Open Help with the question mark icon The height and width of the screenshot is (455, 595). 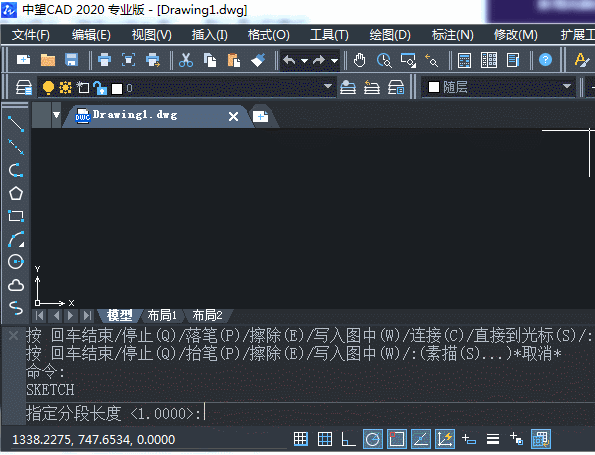(545, 60)
